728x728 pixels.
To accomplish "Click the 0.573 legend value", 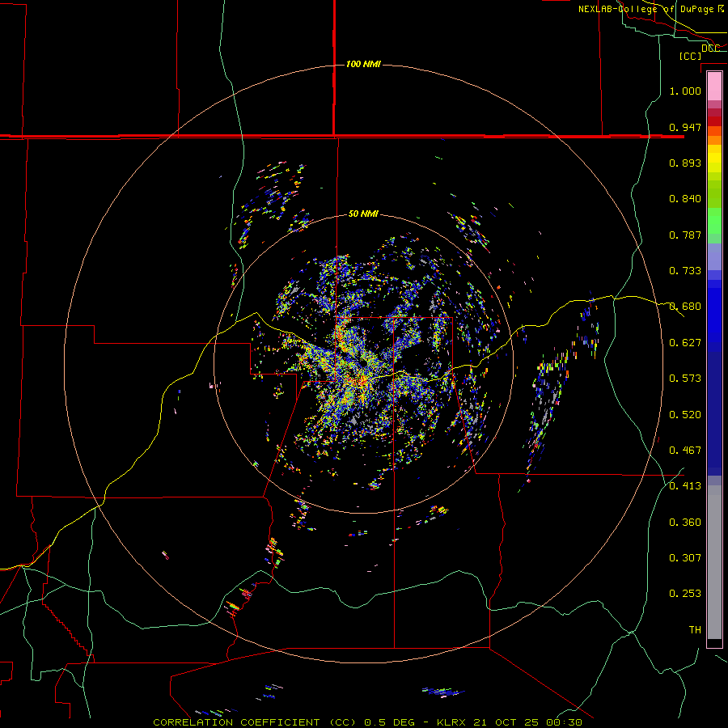I will point(685,379).
